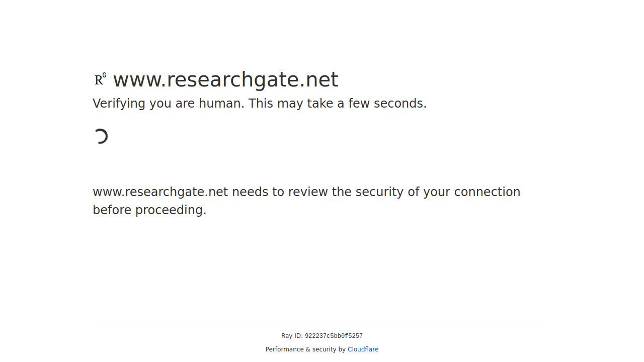This screenshot has width=644, height=362.
Task: Click the 'Performance & security by' text
Action: click(305, 349)
